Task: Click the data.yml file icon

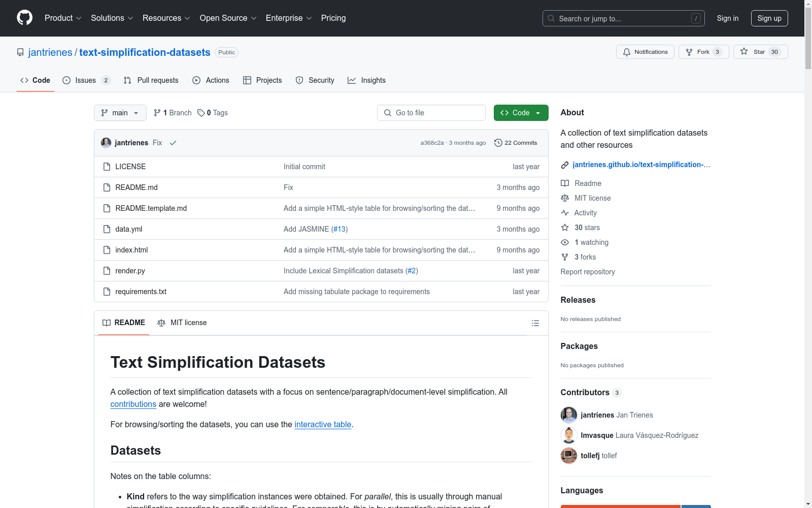Action: 107,229
